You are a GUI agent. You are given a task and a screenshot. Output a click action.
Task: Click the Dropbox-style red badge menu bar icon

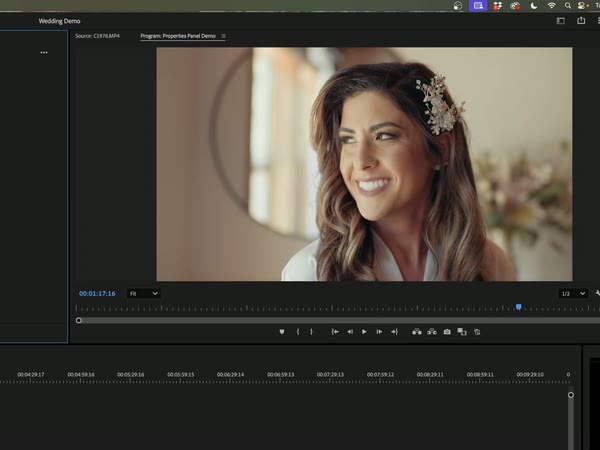coord(497,5)
